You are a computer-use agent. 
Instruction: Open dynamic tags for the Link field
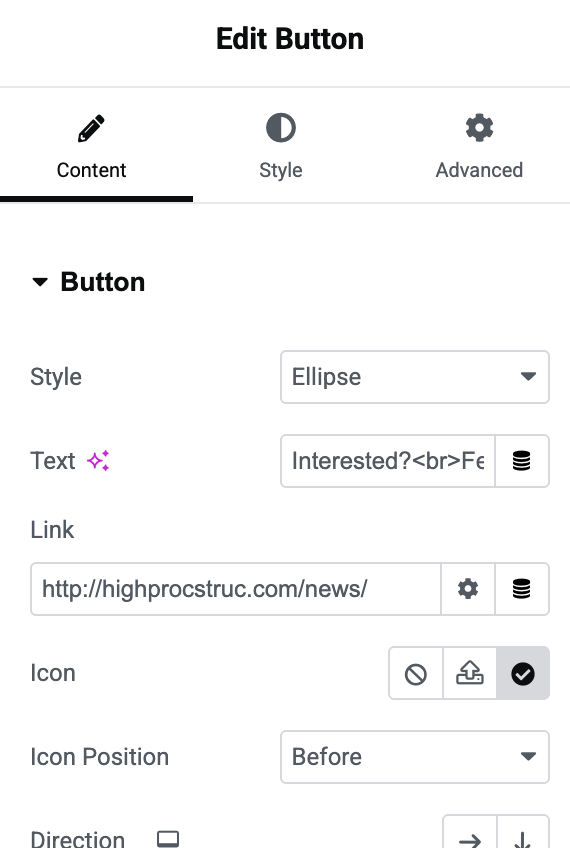pyautogui.click(x=522, y=589)
